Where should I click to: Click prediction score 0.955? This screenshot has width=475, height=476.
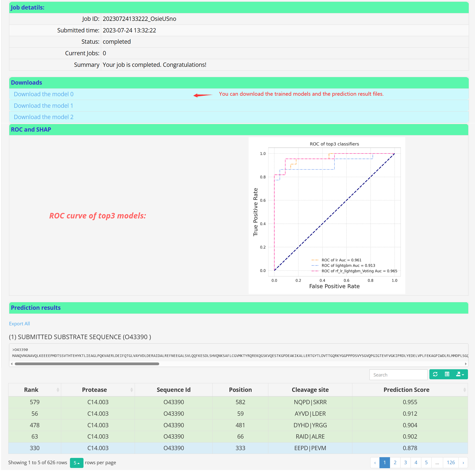(410, 402)
